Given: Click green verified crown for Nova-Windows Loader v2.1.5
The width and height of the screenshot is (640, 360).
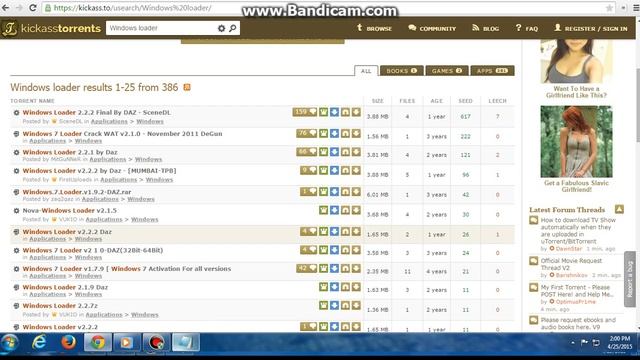Looking at the screenshot, I should tap(323, 210).
